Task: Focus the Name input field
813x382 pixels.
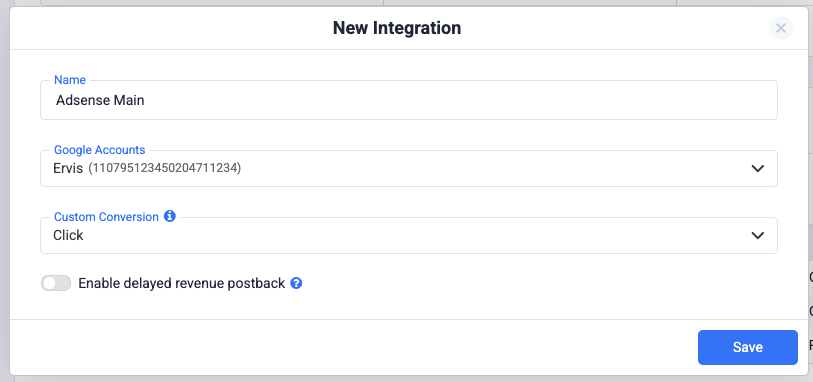Action: (409, 100)
